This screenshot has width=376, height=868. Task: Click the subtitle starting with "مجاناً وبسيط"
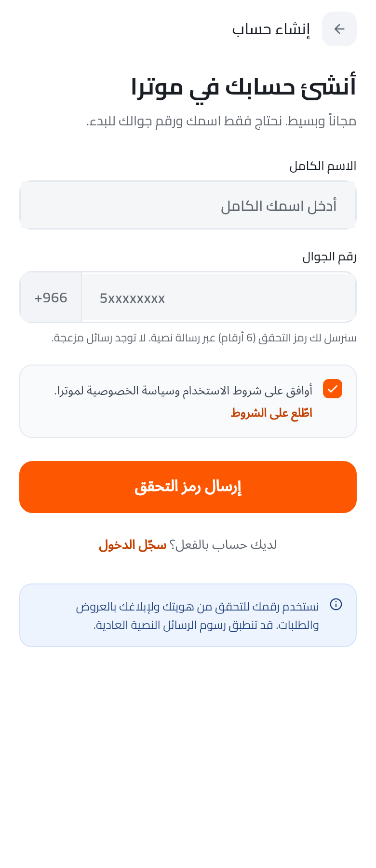pos(221,121)
